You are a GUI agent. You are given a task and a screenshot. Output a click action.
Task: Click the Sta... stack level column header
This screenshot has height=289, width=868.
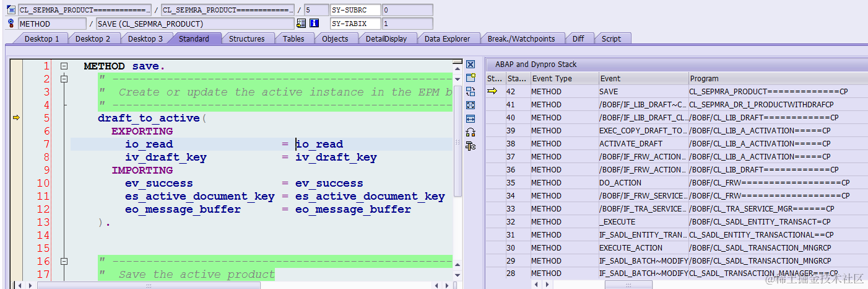517,78
